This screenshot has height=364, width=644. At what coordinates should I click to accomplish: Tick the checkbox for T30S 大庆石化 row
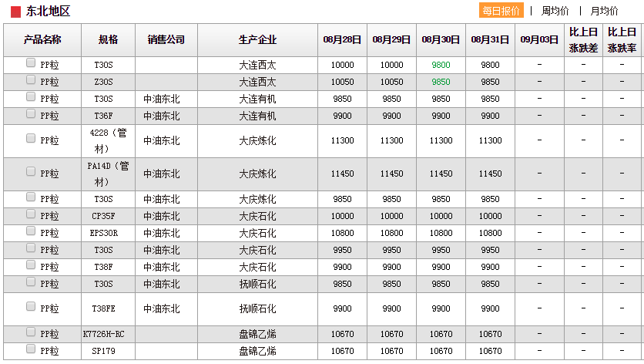tap(31, 248)
